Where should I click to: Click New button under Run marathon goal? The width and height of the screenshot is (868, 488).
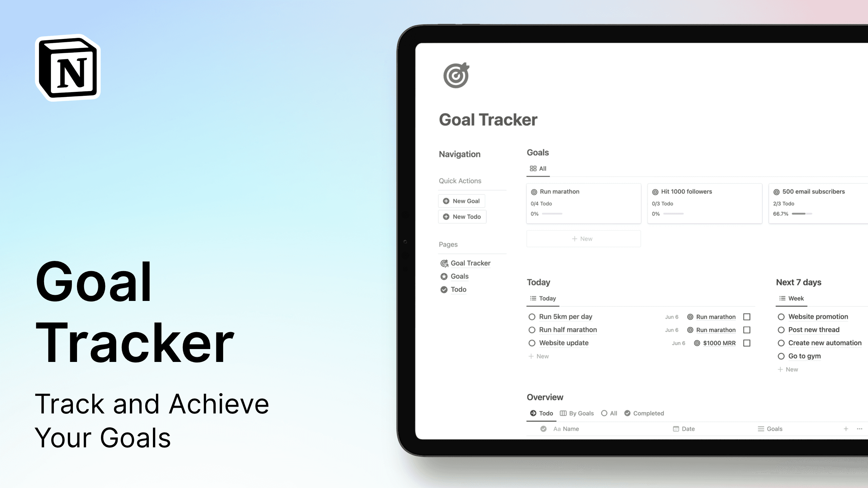point(583,238)
